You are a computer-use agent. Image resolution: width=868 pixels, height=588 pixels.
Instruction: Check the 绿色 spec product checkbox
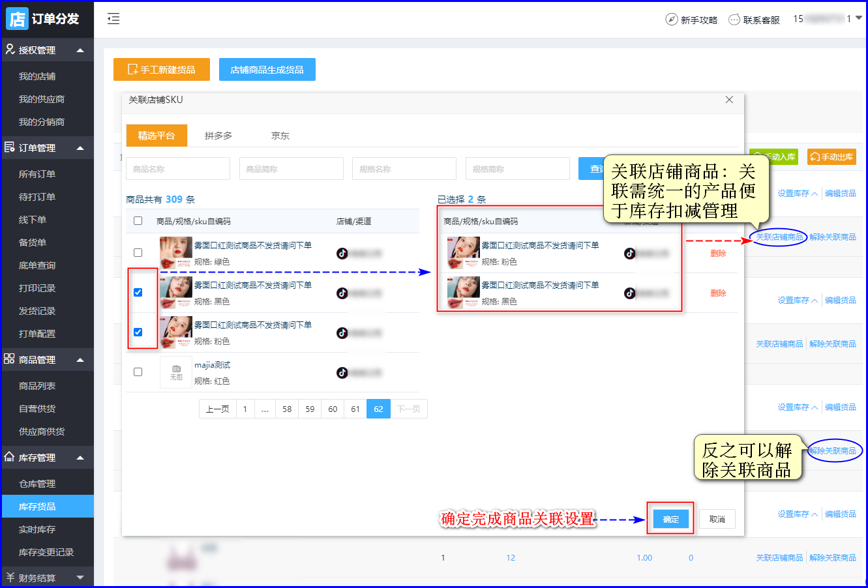138,252
